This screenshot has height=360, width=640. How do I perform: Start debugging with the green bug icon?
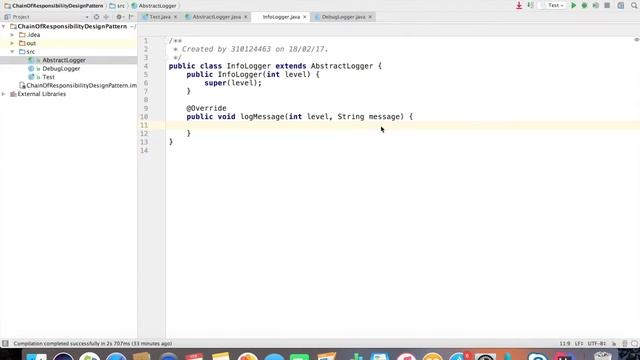click(x=584, y=5)
